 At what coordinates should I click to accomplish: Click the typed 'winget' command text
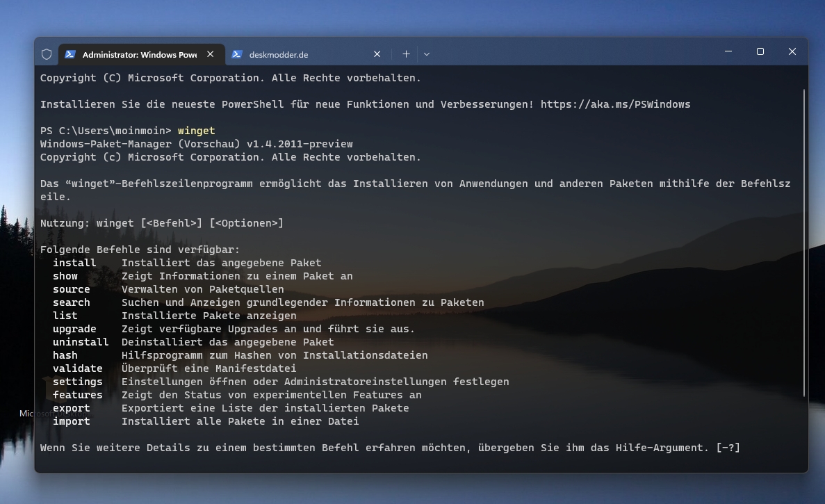[x=196, y=131]
